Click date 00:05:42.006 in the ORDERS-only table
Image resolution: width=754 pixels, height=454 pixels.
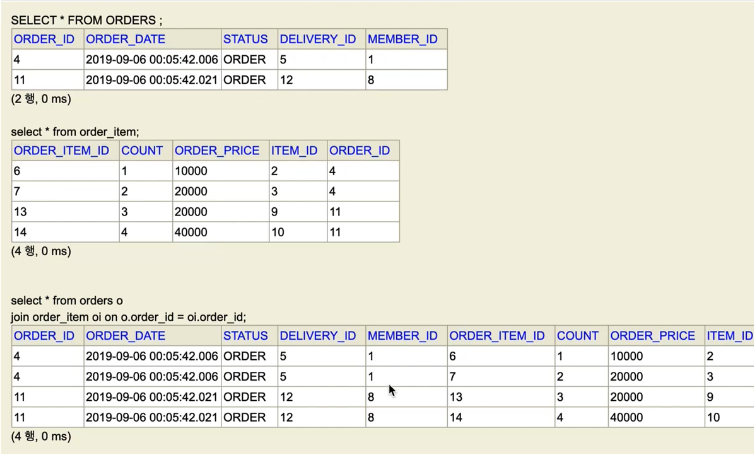(152, 60)
